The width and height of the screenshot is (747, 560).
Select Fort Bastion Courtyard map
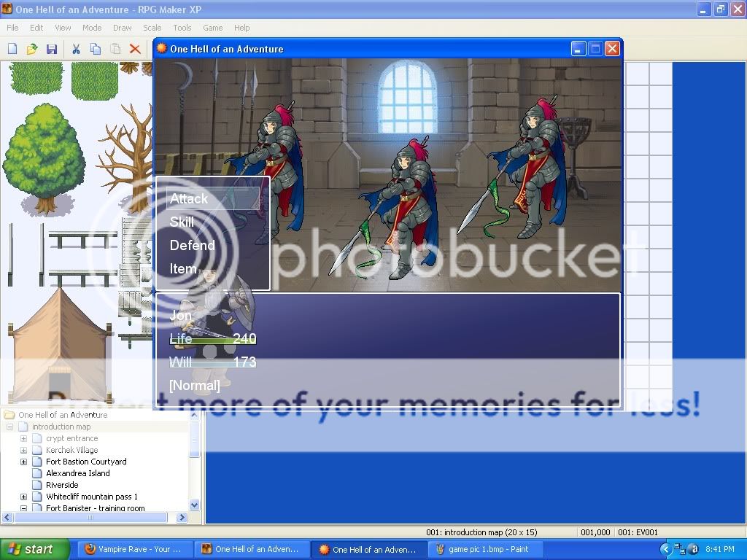point(86,462)
